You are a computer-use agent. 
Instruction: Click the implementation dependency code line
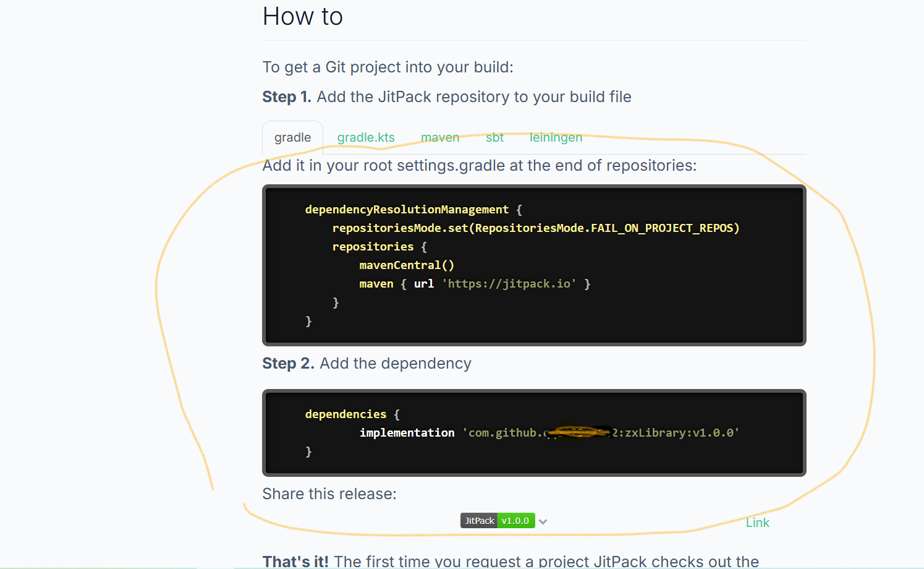click(x=549, y=433)
